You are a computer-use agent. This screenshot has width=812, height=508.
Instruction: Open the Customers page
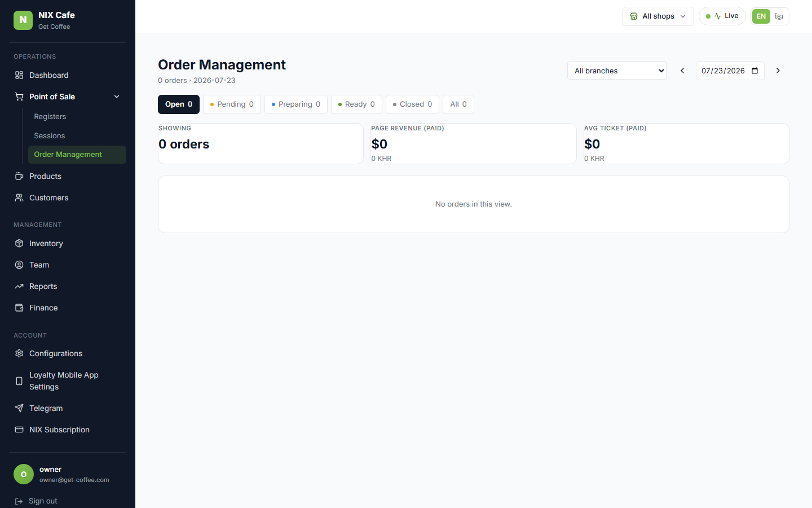[68, 198]
